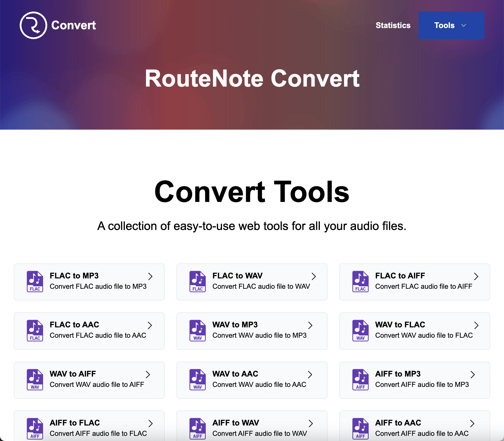Click FLAC file icon in FLAC to AAC card
Image resolution: width=504 pixels, height=441 pixels.
pyautogui.click(x=35, y=331)
